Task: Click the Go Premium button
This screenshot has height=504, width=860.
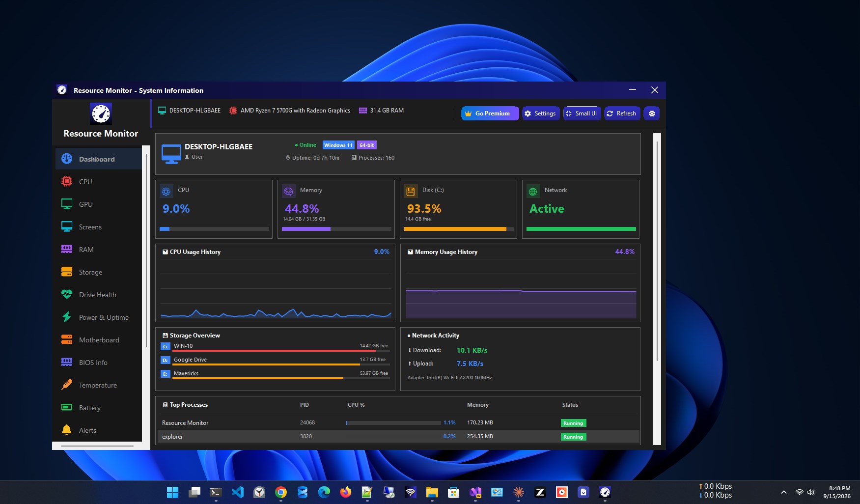Action: 490,113
